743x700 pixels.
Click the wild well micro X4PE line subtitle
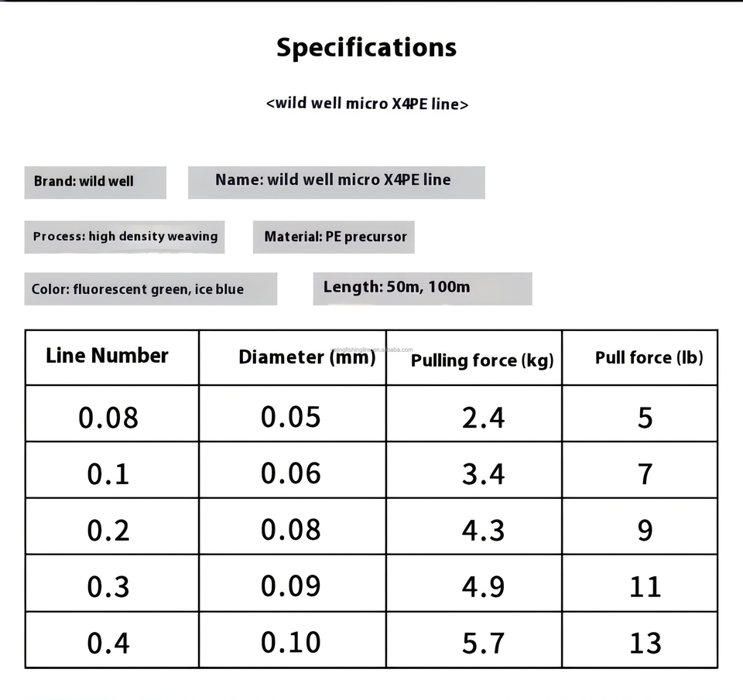[367, 104]
